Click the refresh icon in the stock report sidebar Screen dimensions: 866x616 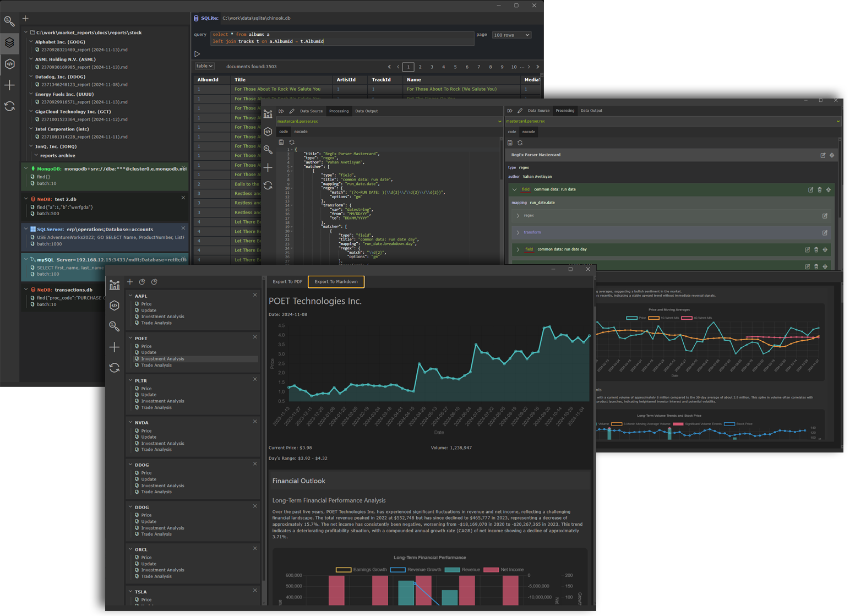[115, 368]
